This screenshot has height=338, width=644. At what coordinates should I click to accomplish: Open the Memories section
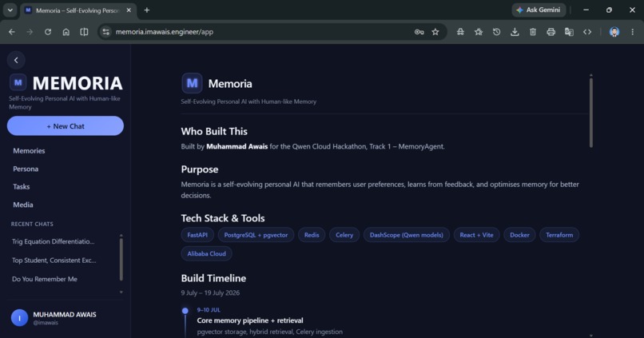tap(29, 151)
